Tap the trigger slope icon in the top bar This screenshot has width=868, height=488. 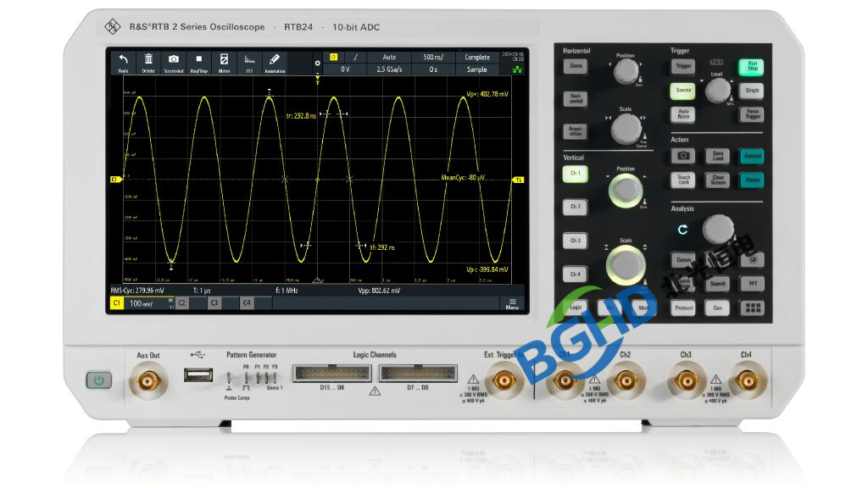point(355,57)
